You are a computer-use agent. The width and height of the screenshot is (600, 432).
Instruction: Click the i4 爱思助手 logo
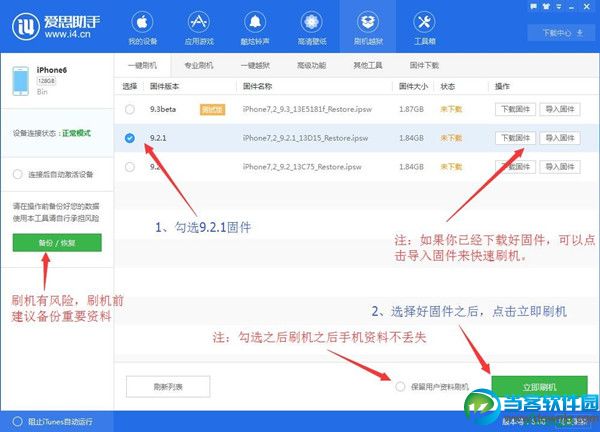pos(56,26)
